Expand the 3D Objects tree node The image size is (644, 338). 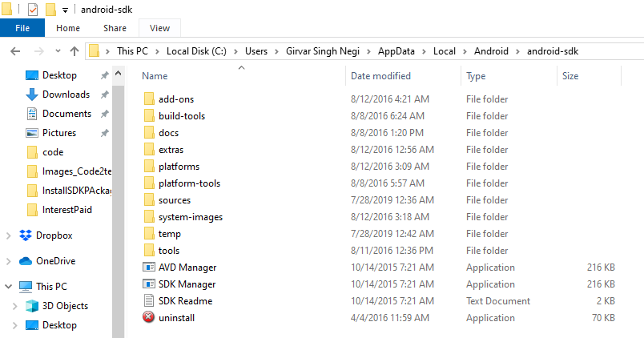pyautogui.click(x=14, y=306)
